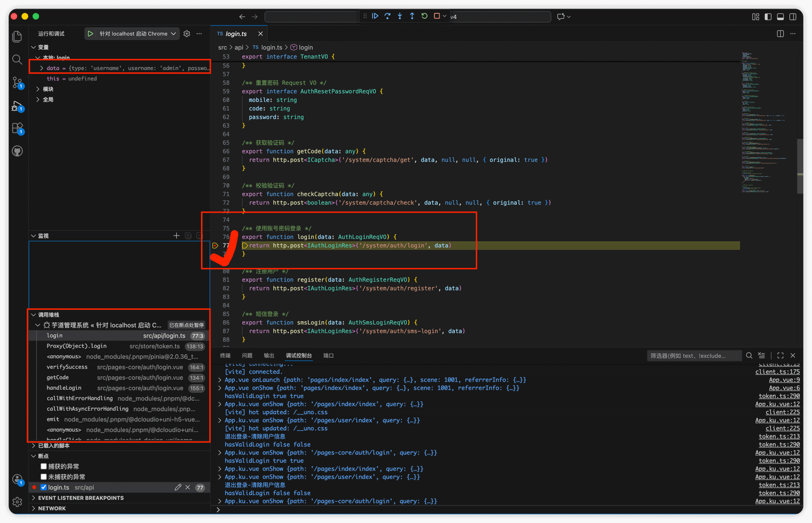The image size is (812, 523).
Task: Open the Explorer view in activity bar
Action: pos(17,37)
